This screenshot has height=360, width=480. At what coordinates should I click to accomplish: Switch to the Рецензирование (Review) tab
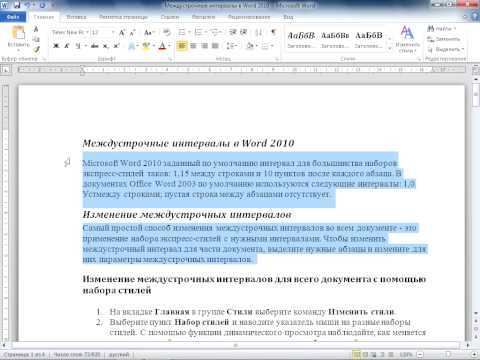coord(249,17)
